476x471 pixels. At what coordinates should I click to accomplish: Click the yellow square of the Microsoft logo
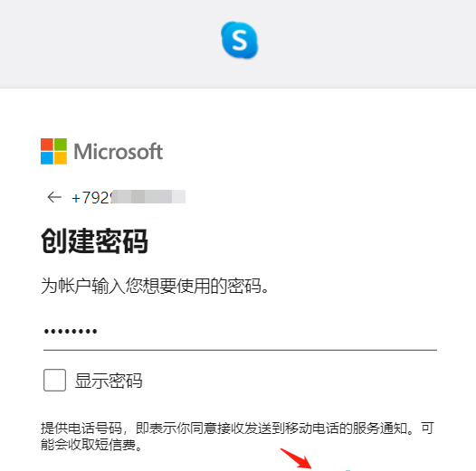61,158
